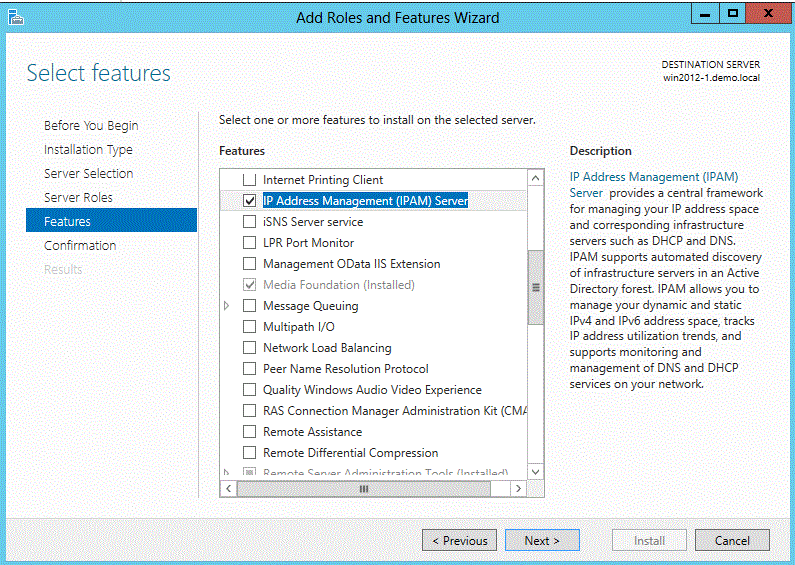Click the wizard icon in title bar

pos(16,17)
